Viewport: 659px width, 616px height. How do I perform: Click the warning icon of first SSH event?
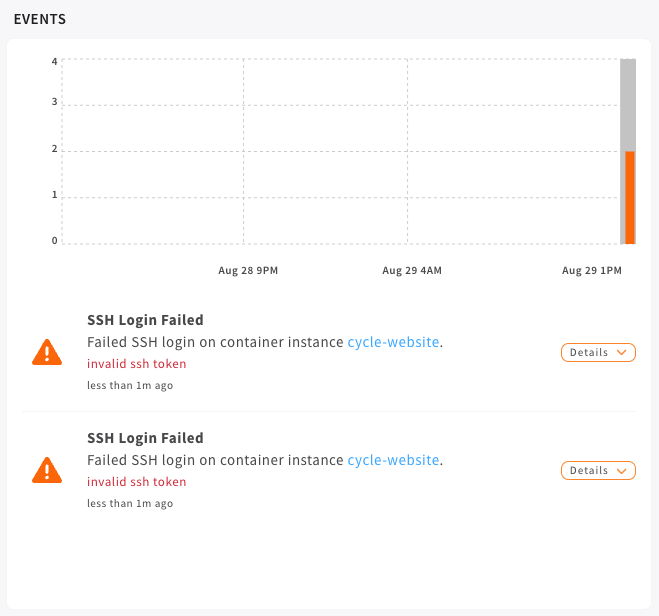pos(47,352)
